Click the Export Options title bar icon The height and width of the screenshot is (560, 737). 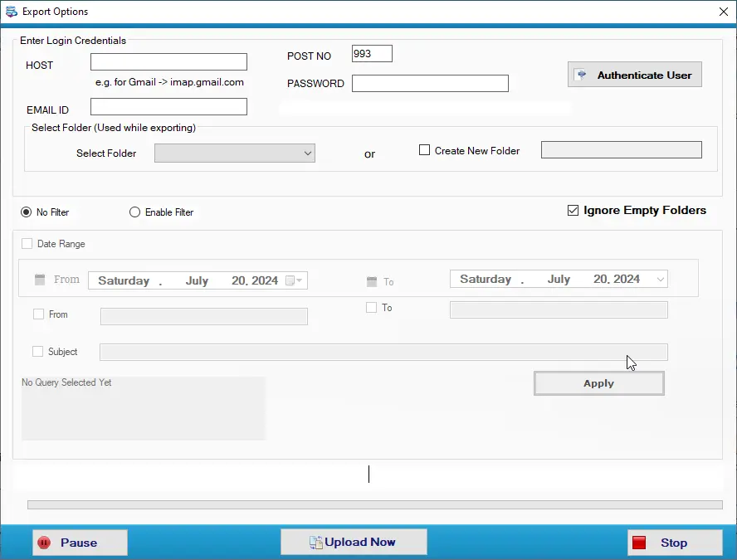click(x=10, y=11)
